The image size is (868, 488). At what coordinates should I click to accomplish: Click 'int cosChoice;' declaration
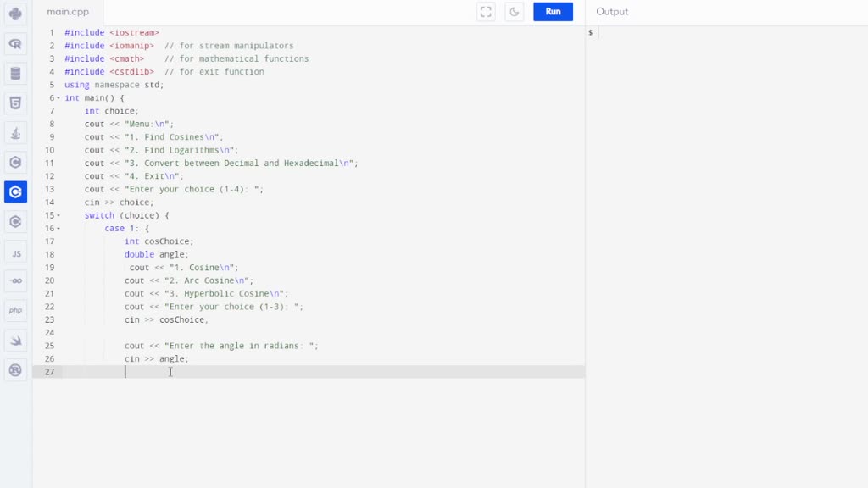159,241
